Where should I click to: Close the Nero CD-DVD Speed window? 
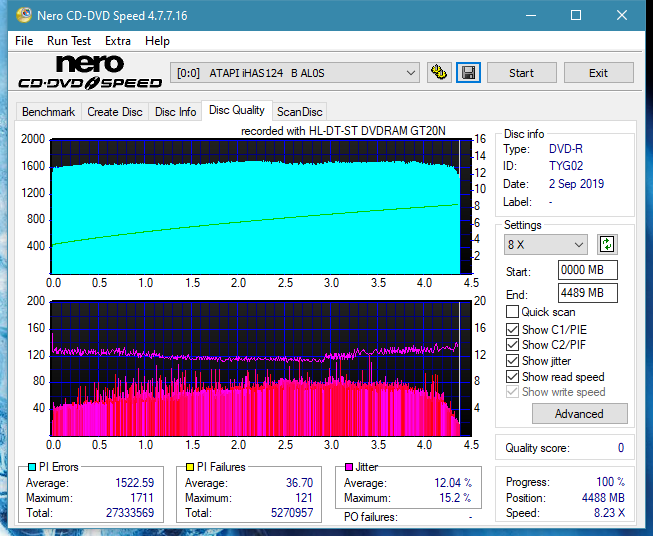[x=622, y=15]
